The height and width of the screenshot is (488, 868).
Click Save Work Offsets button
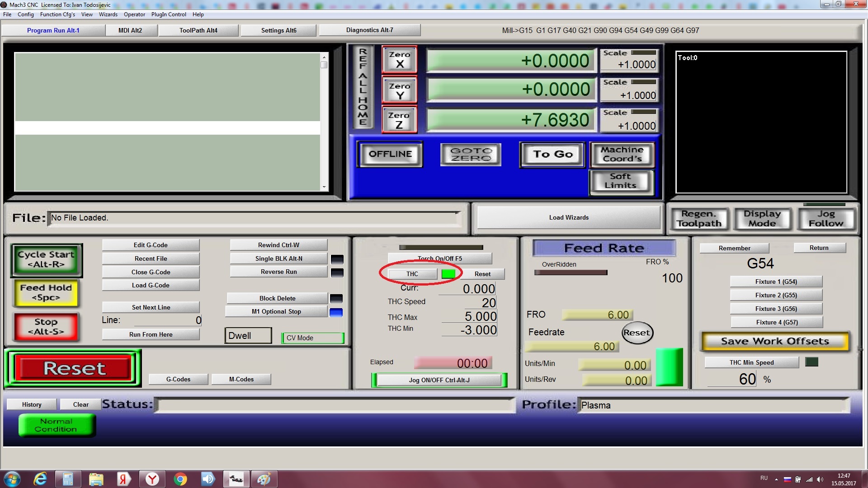[775, 341]
